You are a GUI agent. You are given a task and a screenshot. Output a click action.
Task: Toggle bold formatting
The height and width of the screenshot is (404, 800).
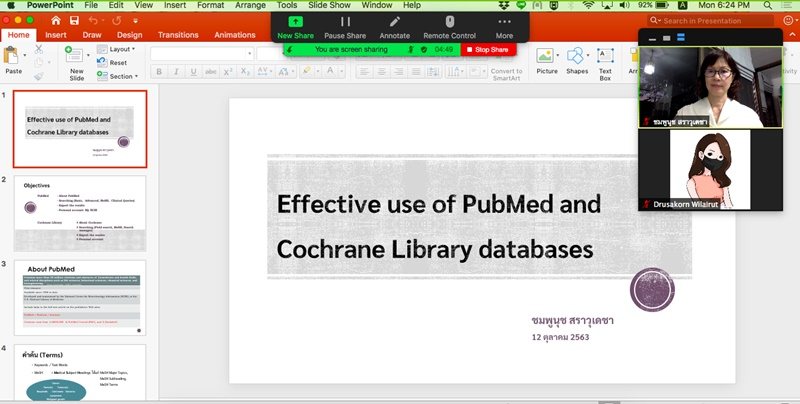point(159,71)
